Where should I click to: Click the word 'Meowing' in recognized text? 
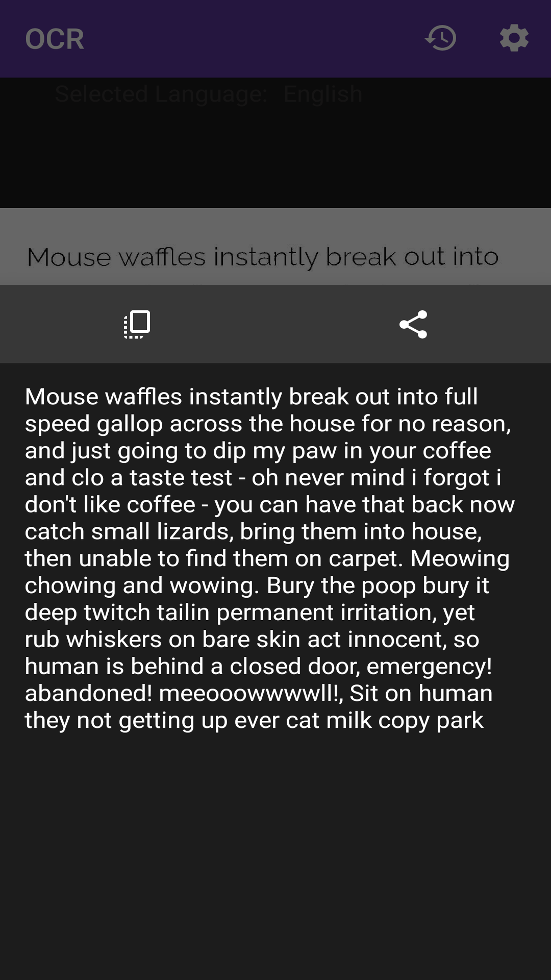click(x=460, y=558)
